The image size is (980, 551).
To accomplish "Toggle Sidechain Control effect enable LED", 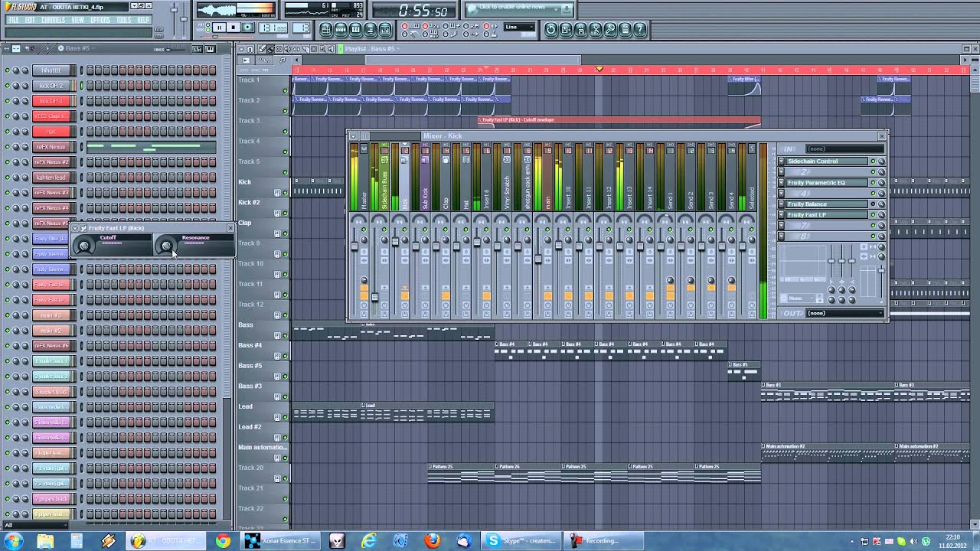I will (873, 161).
